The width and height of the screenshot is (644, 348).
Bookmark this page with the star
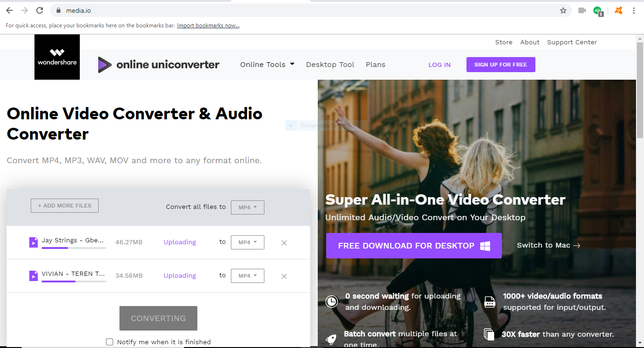tap(563, 10)
